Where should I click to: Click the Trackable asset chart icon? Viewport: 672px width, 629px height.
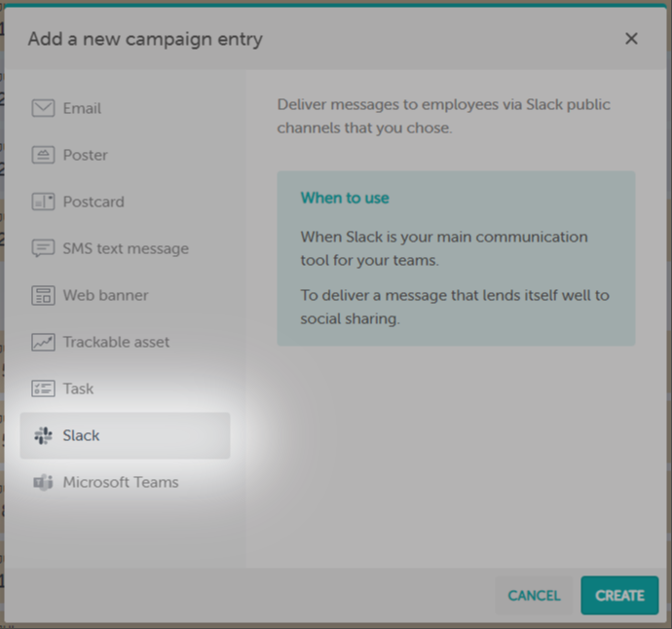point(43,342)
